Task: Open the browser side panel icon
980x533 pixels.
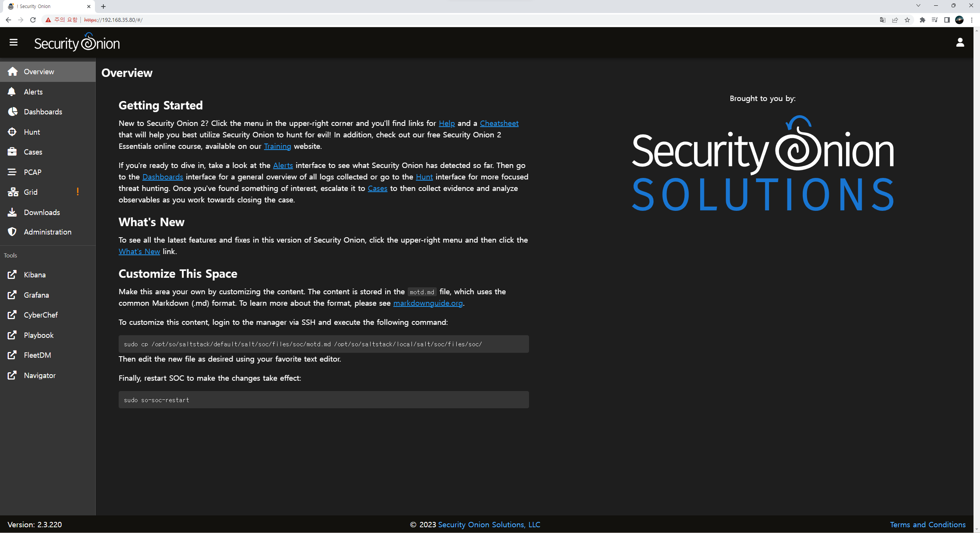Action: [947, 20]
